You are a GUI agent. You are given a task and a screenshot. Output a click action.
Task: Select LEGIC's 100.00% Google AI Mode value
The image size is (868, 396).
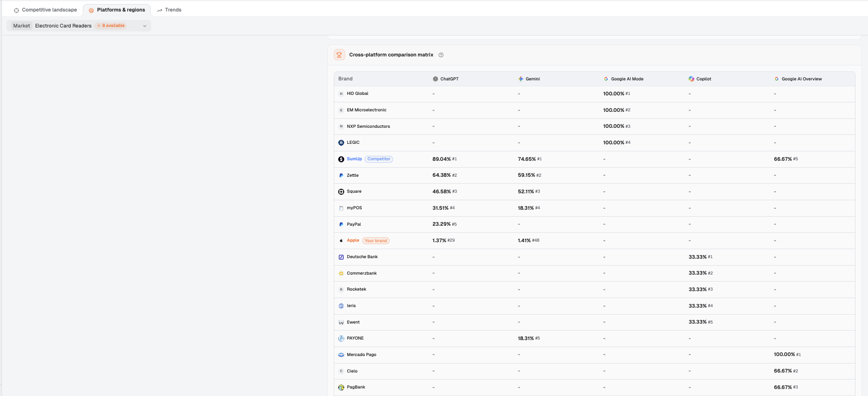coord(614,143)
